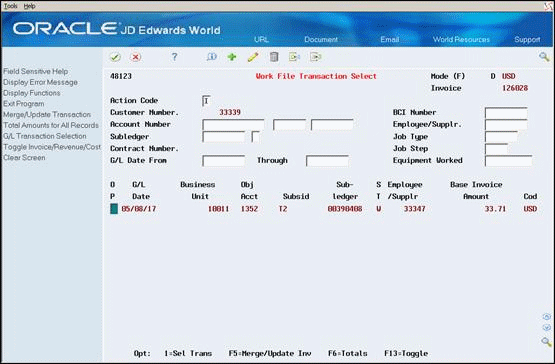
Task: Click the OP option field for 05/08/17 row
Action: pyautogui.click(x=114, y=209)
